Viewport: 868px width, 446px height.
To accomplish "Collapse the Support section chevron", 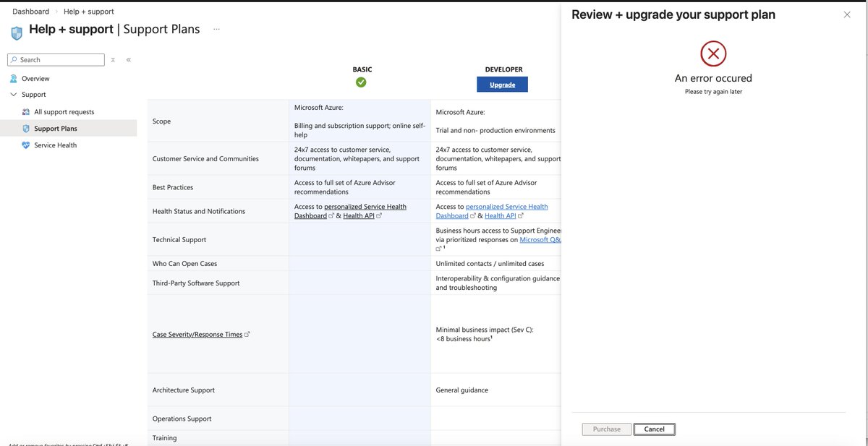I will (14, 95).
